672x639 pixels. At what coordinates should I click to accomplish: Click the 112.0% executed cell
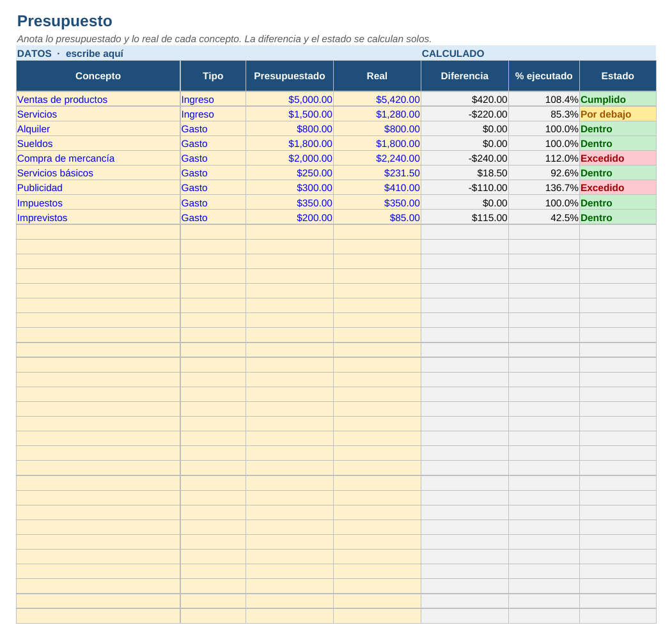click(x=544, y=158)
